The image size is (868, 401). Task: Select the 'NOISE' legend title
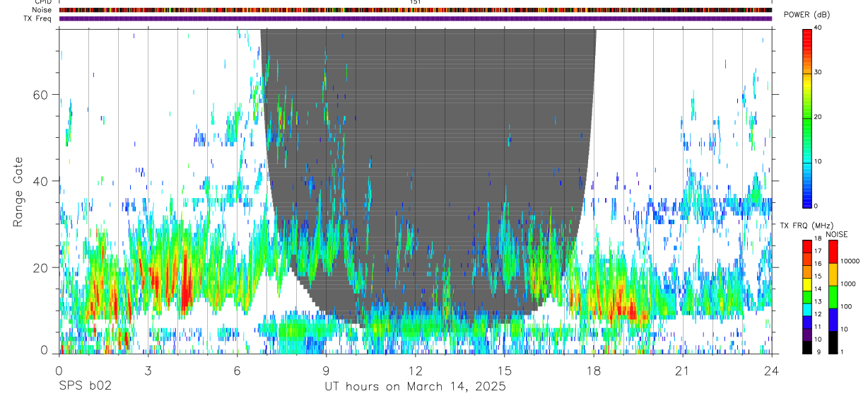837,234
